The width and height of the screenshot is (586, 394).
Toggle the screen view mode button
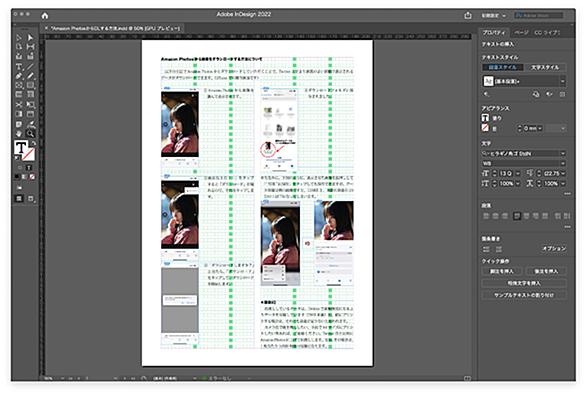coord(30,198)
